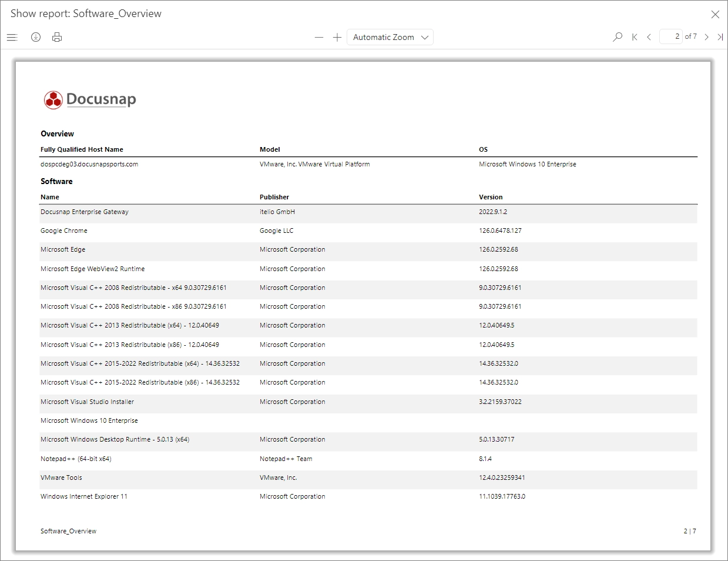Select the Docusnap Enterprise Gateway entry
The height and width of the screenshot is (561, 728).
[x=84, y=212]
